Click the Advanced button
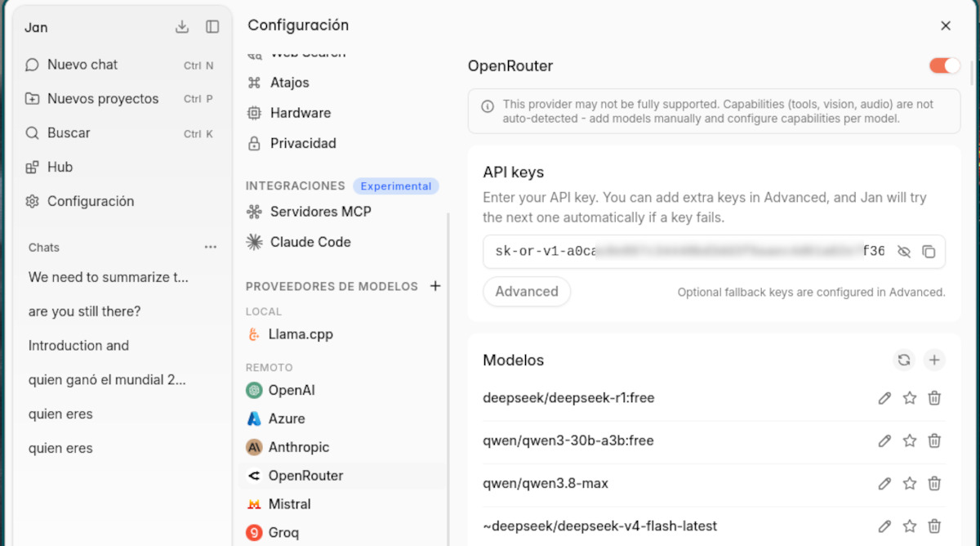The width and height of the screenshot is (980, 546). (x=527, y=291)
